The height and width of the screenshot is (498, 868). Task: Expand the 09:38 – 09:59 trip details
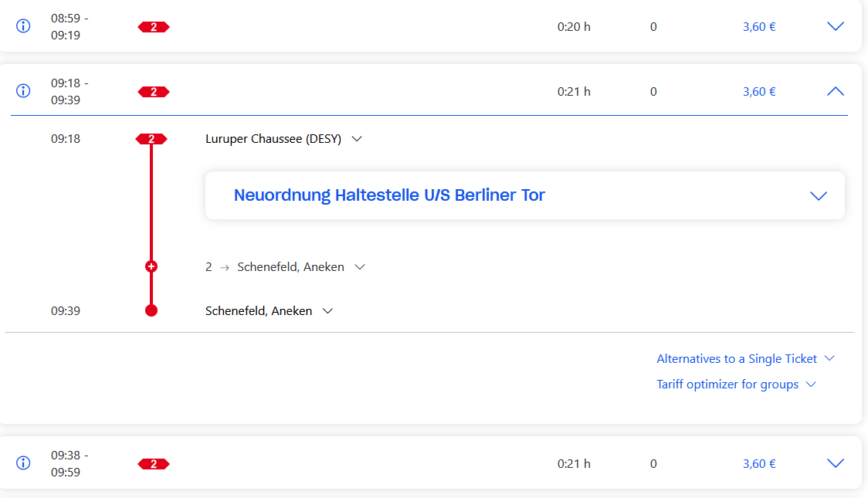pyautogui.click(x=836, y=463)
